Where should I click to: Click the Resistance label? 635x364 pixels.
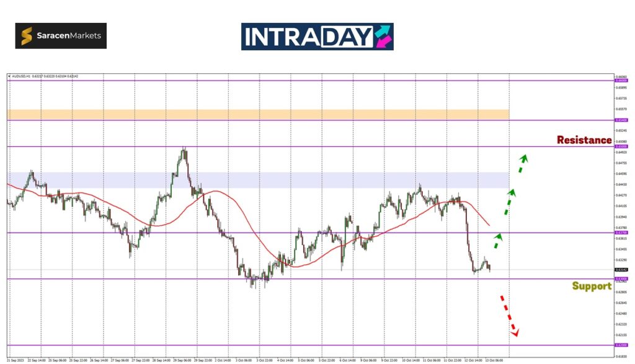584,140
